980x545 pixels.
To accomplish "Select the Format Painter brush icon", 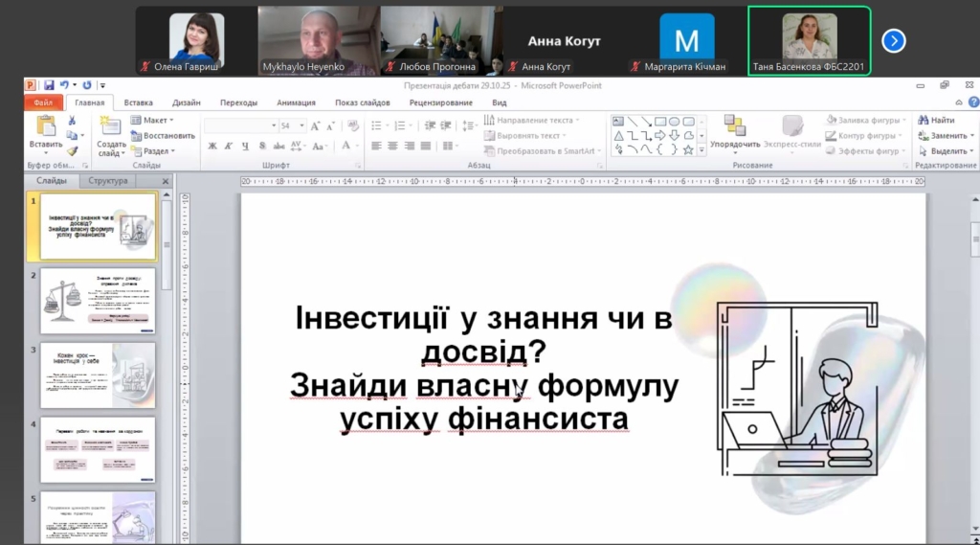I will tap(72, 151).
